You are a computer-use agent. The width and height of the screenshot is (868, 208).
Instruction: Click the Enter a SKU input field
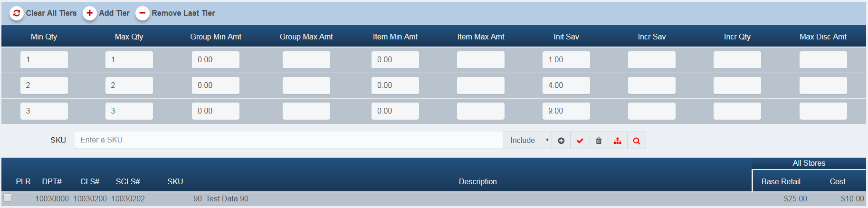(x=288, y=140)
